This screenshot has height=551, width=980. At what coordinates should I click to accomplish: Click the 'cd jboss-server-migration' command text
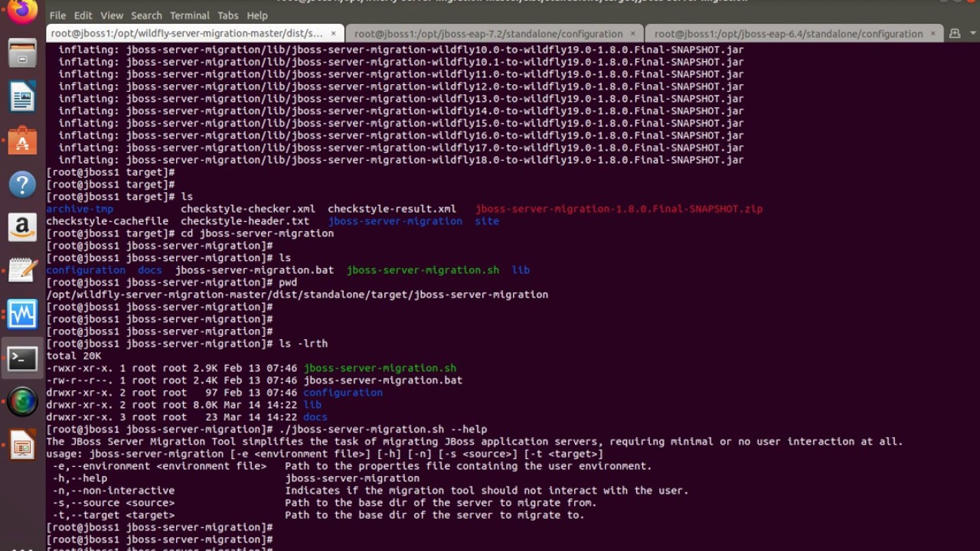[257, 233]
